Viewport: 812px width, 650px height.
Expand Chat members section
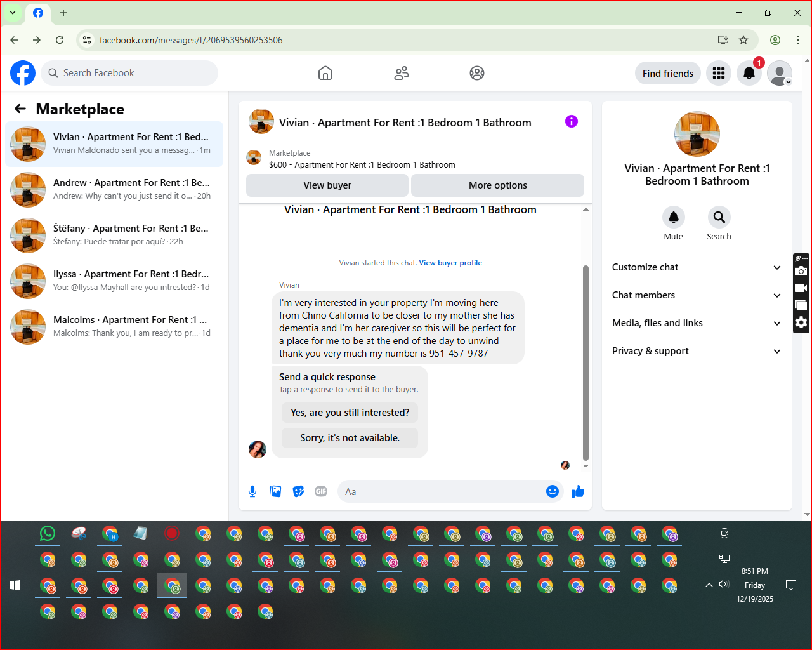[x=697, y=295]
